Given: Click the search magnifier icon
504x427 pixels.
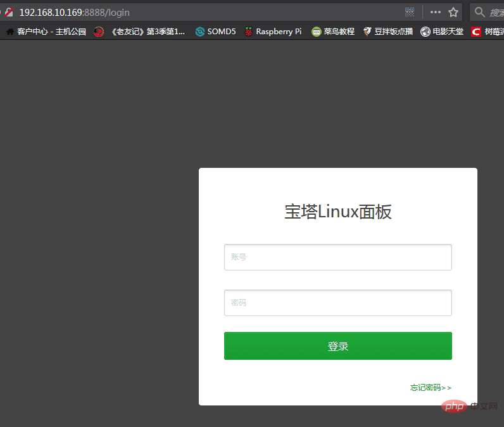Looking at the screenshot, I should pos(479,12).
